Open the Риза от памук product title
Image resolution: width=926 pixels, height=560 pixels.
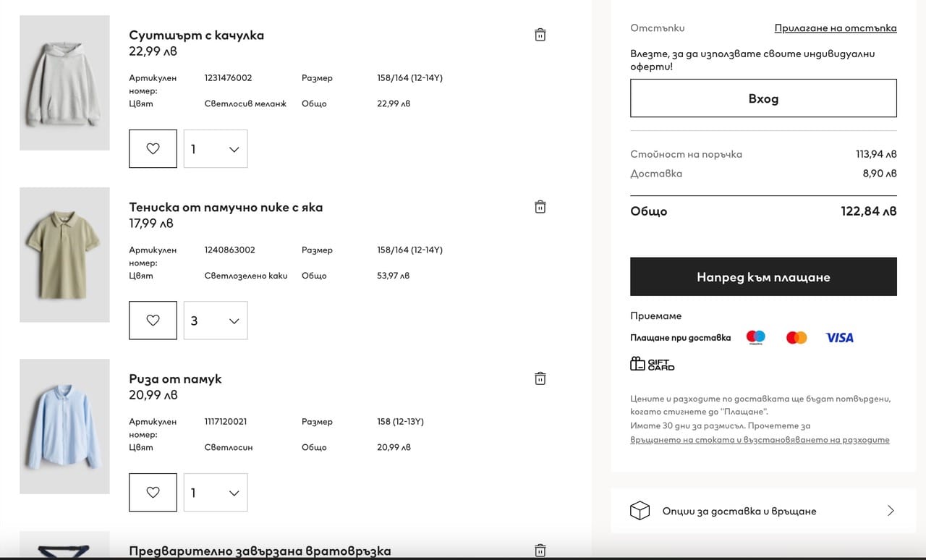[x=175, y=378]
